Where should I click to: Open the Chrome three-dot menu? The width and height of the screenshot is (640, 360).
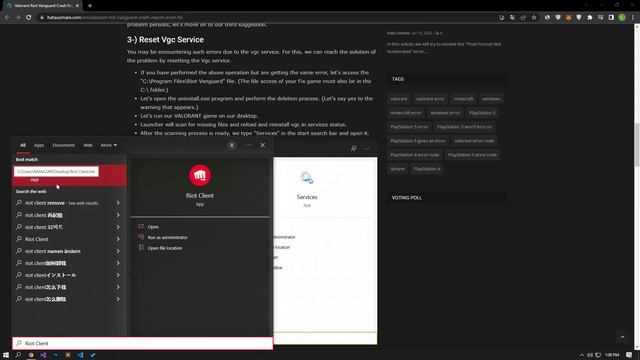coord(633,18)
